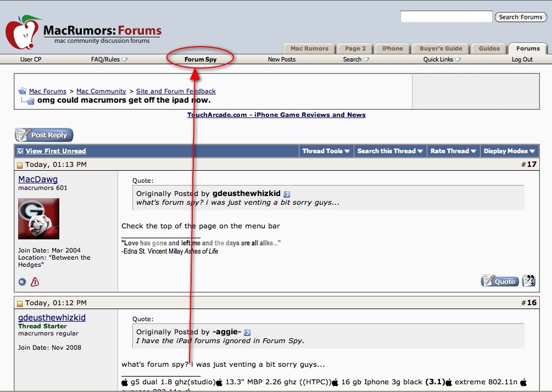Click the text "macrumors 601"
Screen dimensions: 552x392
pyautogui.click(x=43, y=188)
